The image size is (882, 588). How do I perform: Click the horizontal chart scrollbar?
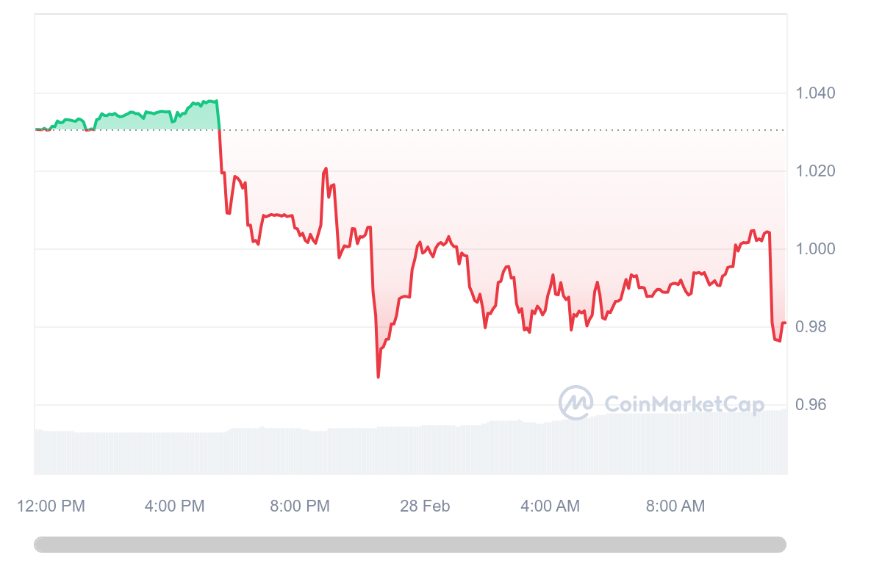point(410,545)
